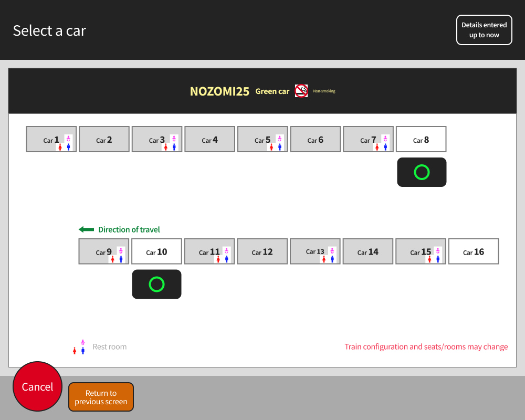Click rest room icon on Car 1

pos(64,143)
